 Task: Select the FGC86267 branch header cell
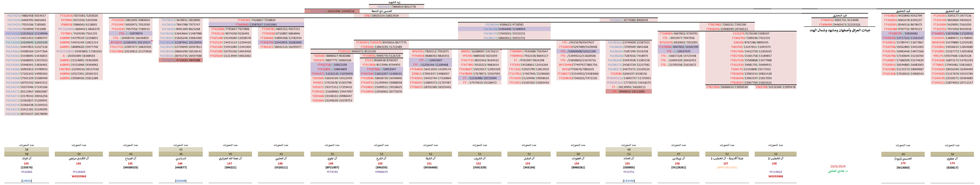(x=629, y=20)
